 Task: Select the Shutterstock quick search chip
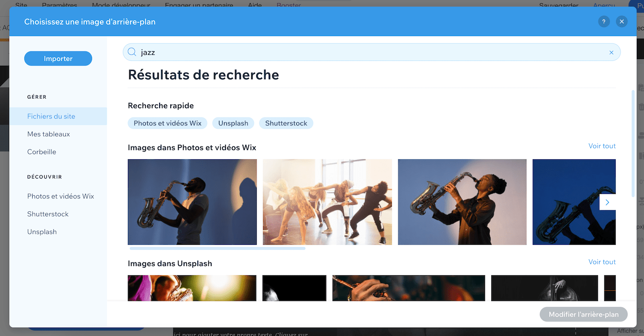pos(286,123)
